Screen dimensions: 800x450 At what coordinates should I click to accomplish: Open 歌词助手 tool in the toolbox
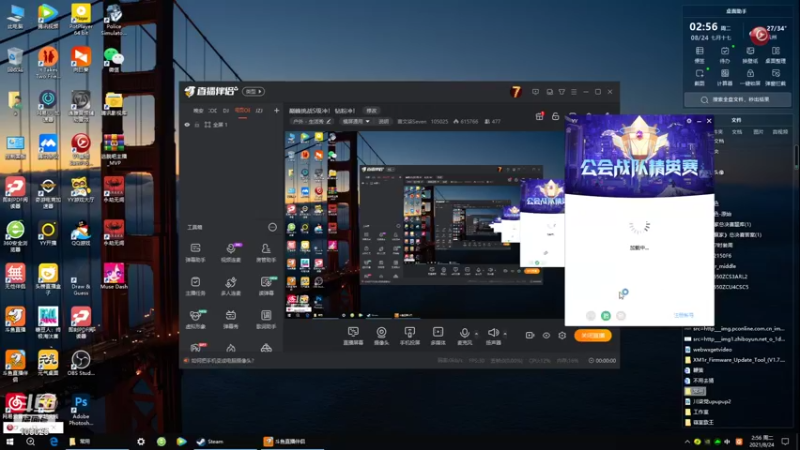click(266, 319)
